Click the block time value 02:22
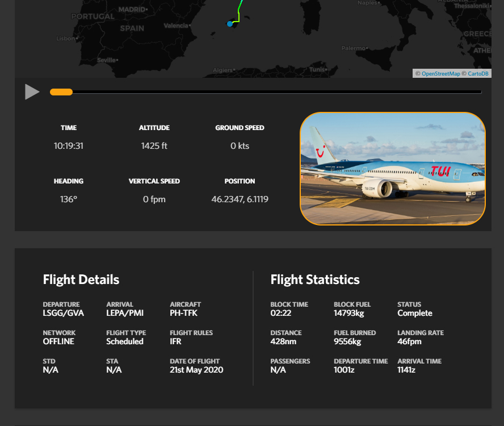 pyautogui.click(x=280, y=313)
